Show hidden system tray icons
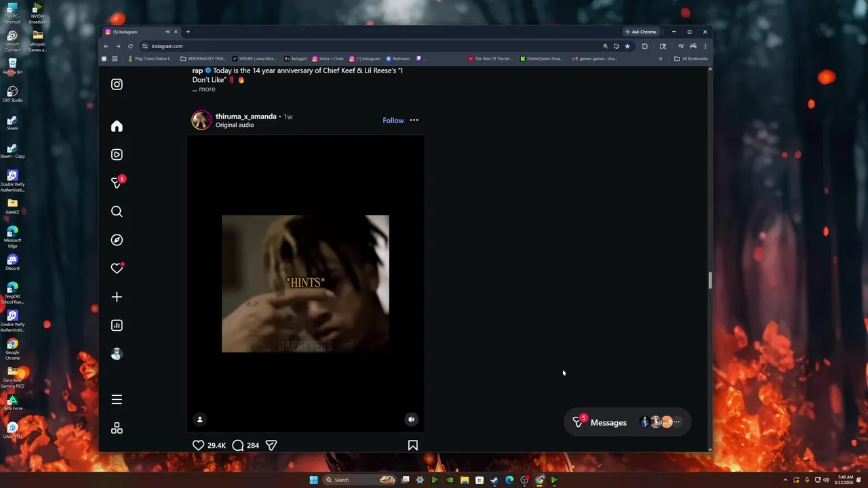The width and height of the screenshot is (868, 488). coord(785,480)
